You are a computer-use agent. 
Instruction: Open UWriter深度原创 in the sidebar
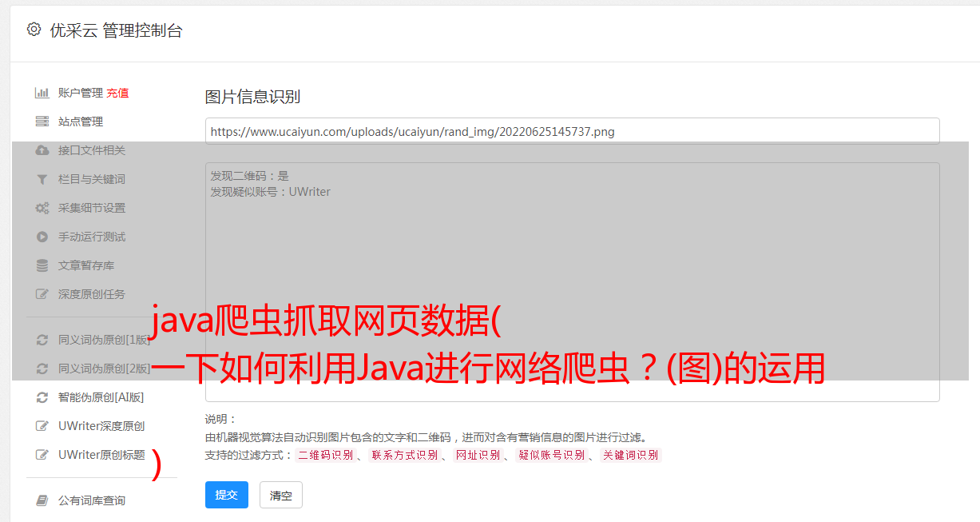[101, 426]
